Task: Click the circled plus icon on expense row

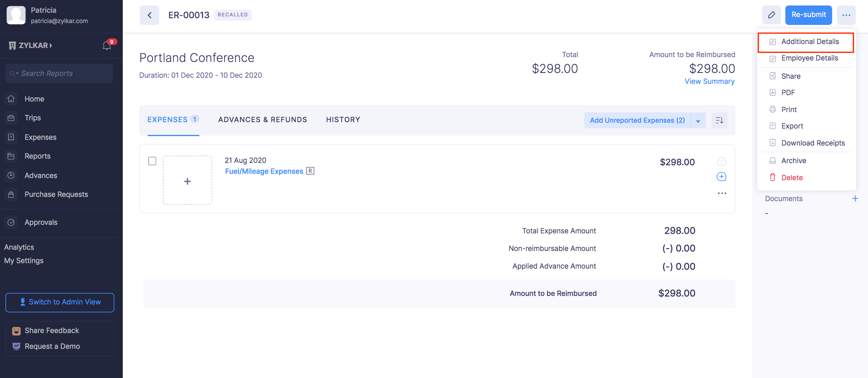Action: pyautogui.click(x=721, y=177)
